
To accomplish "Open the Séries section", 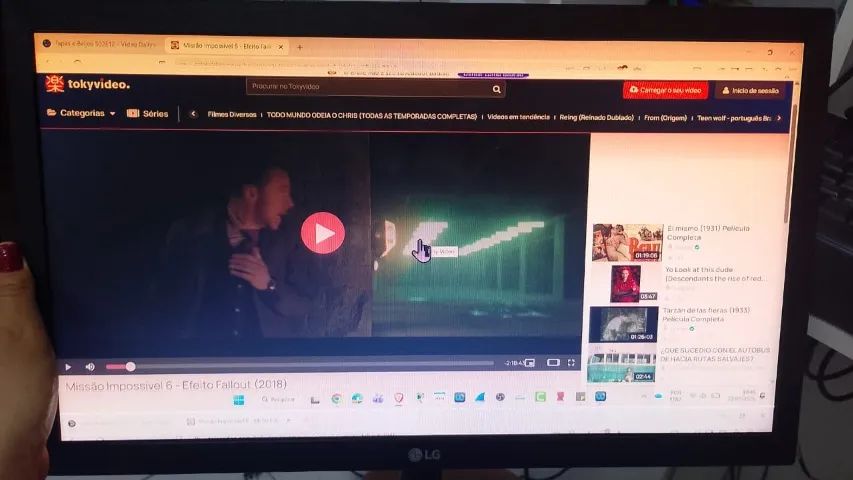I will coord(147,114).
